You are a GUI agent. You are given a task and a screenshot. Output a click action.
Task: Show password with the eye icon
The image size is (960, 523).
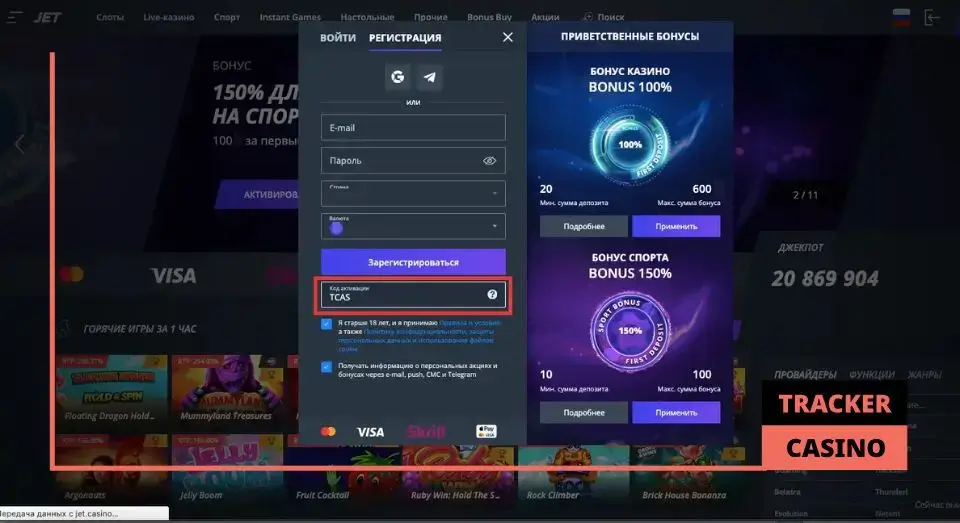pyautogui.click(x=489, y=160)
